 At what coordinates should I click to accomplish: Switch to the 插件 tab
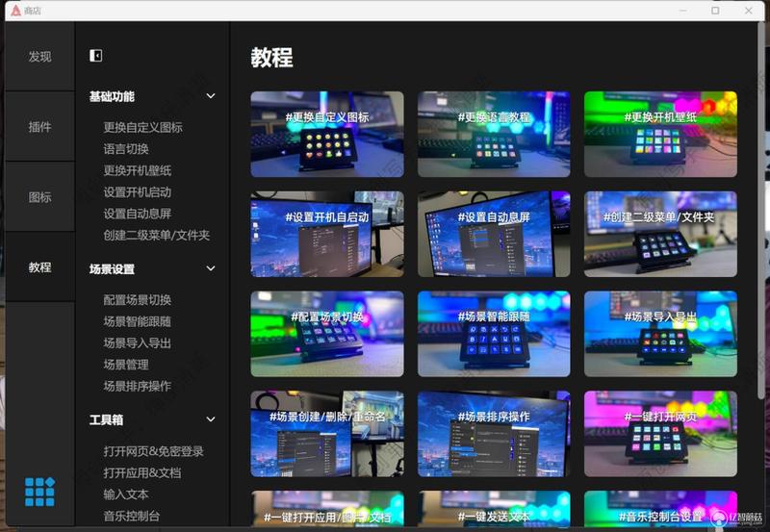coord(39,127)
